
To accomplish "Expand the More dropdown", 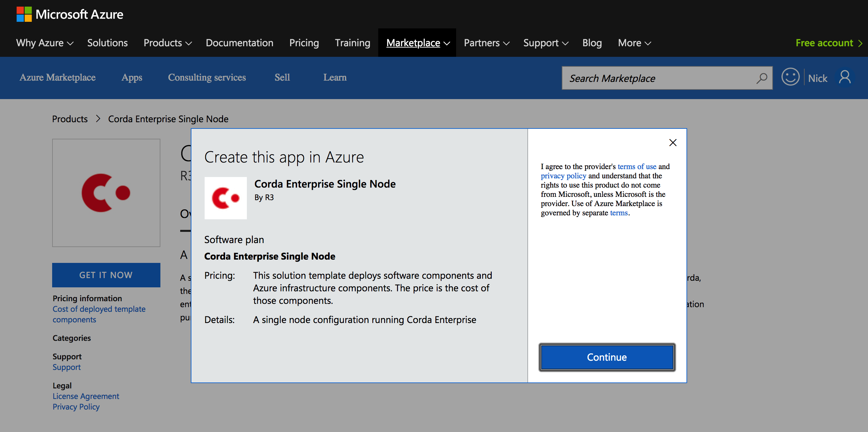I will (x=634, y=43).
